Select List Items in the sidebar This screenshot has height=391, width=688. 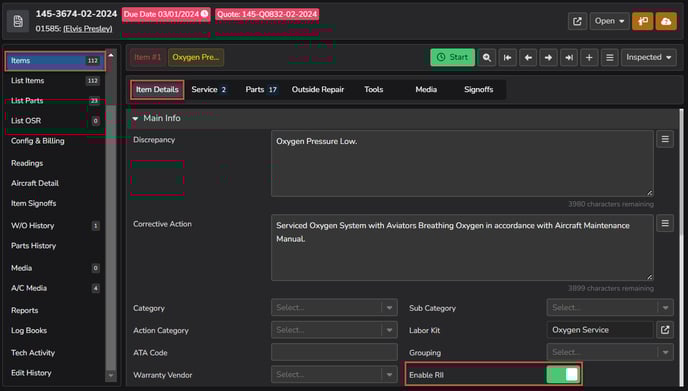[55, 81]
